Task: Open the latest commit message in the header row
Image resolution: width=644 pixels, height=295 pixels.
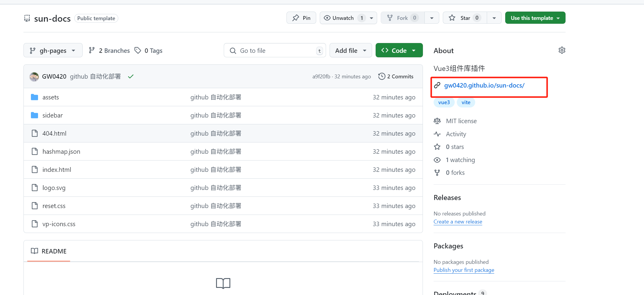Action: pyautogui.click(x=95, y=77)
